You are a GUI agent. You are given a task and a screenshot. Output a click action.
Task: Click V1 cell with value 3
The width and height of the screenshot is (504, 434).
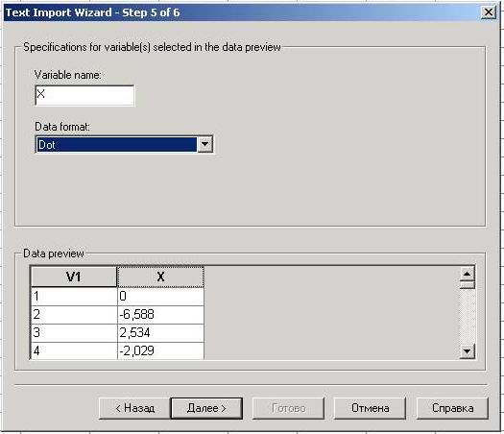(74, 333)
